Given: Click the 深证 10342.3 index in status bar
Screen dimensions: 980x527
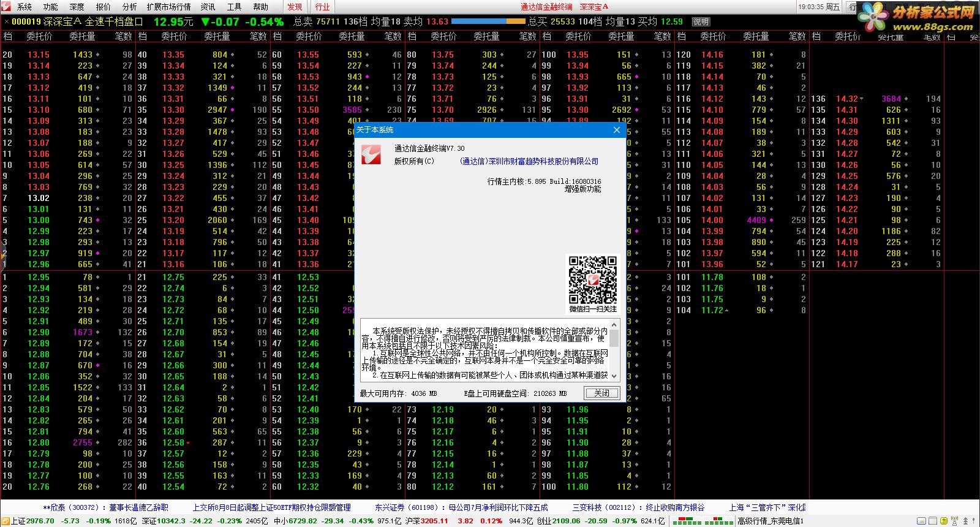Looking at the screenshot, I should 164,521.
